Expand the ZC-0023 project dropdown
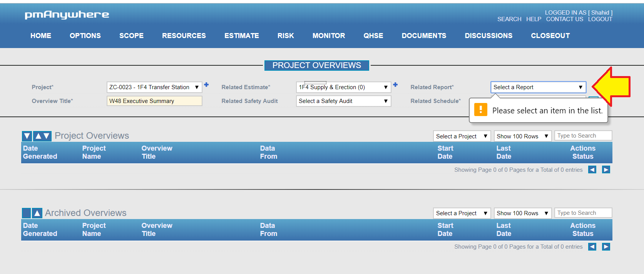 pyautogui.click(x=154, y=87)
